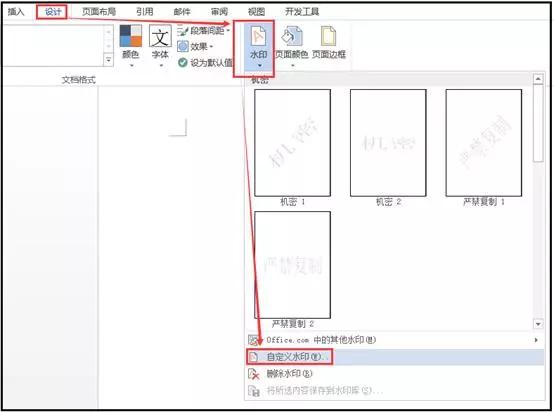Screen dimensions: 554x412
Task: Click the save to watermark gallery icon
Action: click(x=253, y=391)
